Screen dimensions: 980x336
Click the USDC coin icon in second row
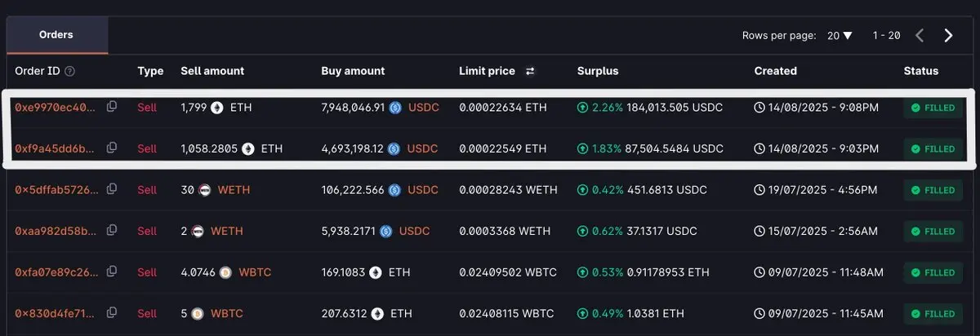[394, 148]
